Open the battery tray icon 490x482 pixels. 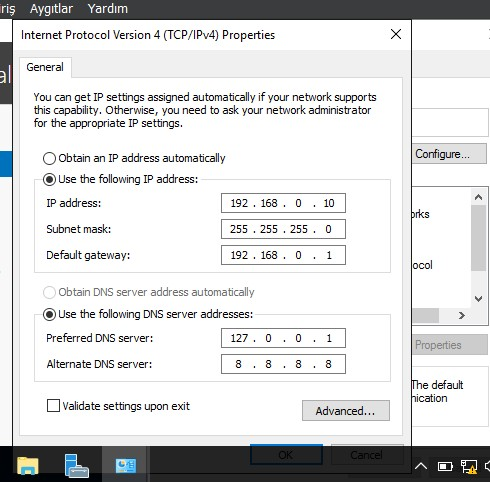(445, 466)
